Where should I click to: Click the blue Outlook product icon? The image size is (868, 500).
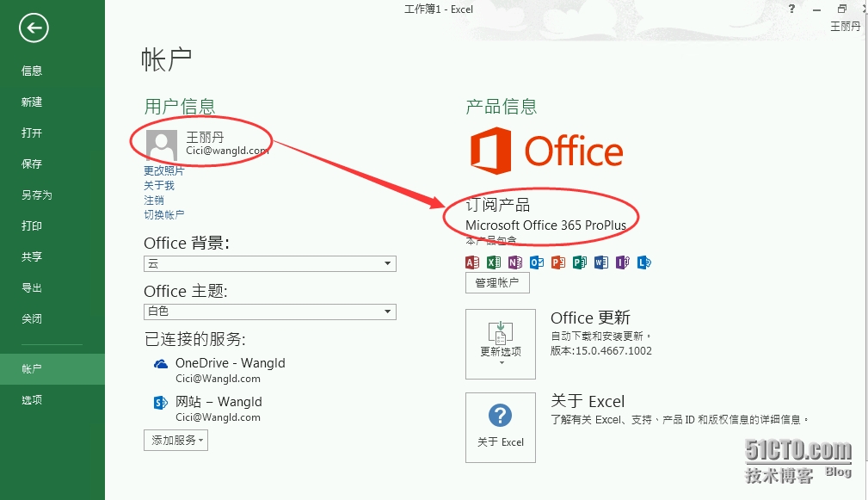point(537,262)
